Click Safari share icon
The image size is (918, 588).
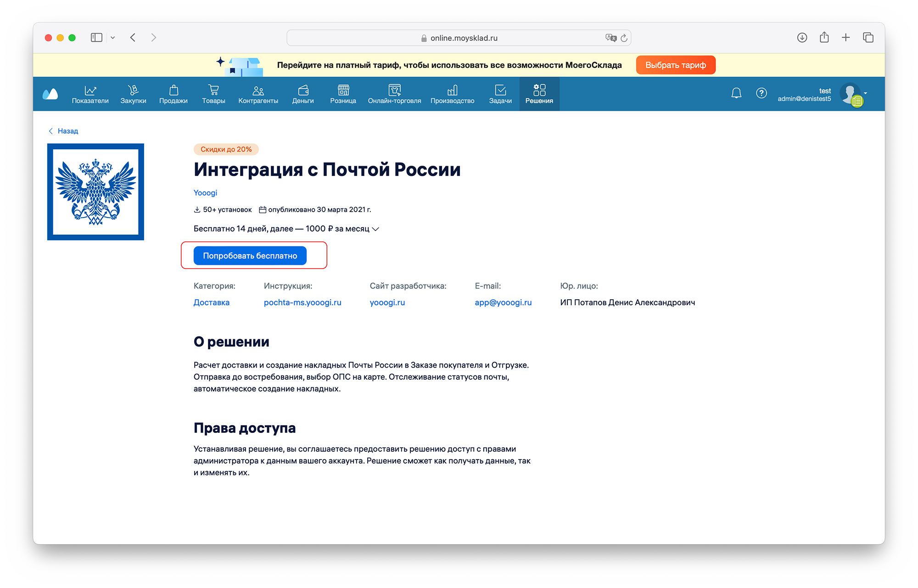pyautogui.click(x=824, y=38)
